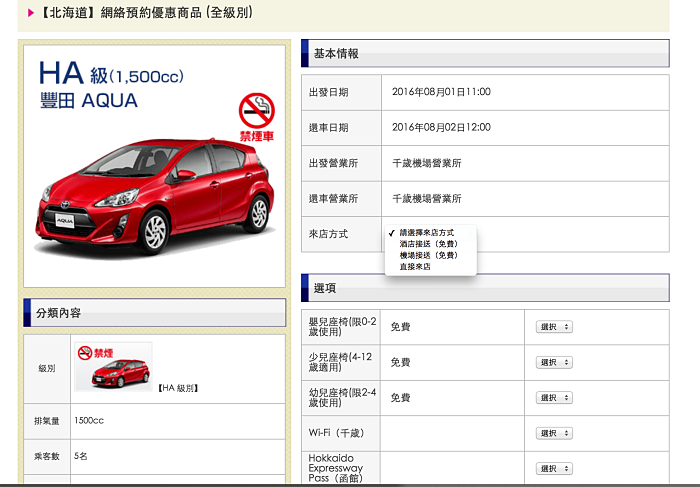Click the 基本情報 section header
700x487 pixels.
485,54
